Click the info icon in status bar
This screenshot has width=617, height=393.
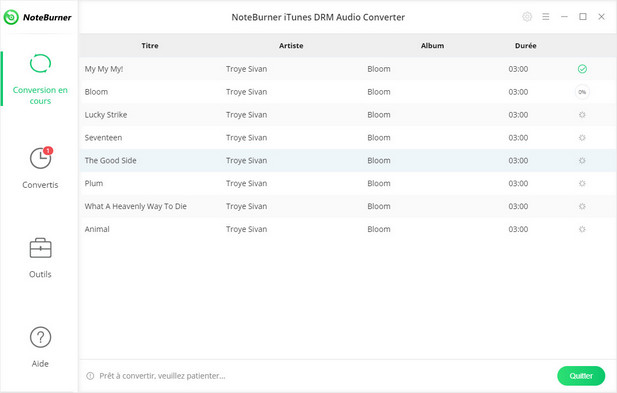[90, 376]
